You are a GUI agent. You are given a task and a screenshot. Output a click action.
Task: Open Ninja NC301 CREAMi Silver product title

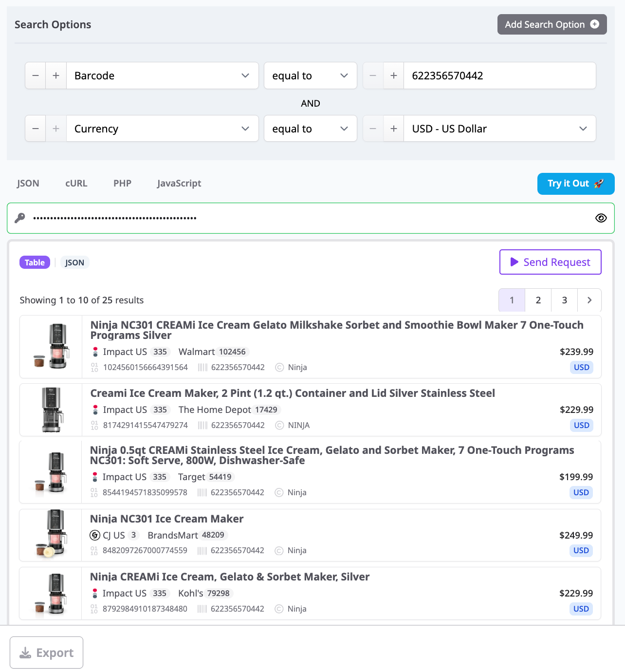point(337,330)
